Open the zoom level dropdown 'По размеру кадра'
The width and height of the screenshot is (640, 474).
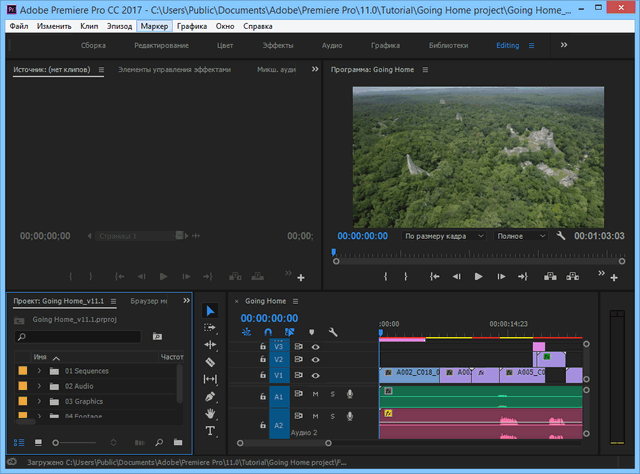[x=444, y=236]
